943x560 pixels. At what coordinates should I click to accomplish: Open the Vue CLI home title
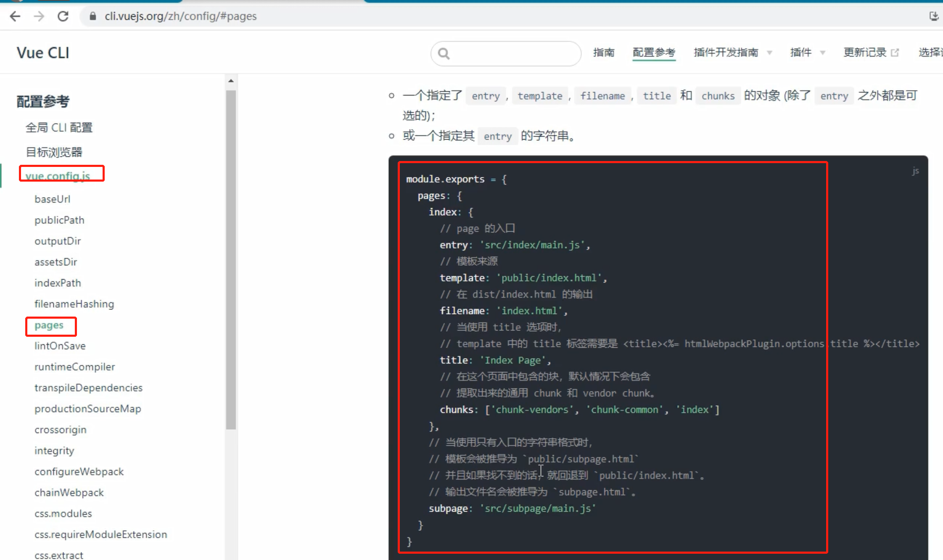[43, 53]
